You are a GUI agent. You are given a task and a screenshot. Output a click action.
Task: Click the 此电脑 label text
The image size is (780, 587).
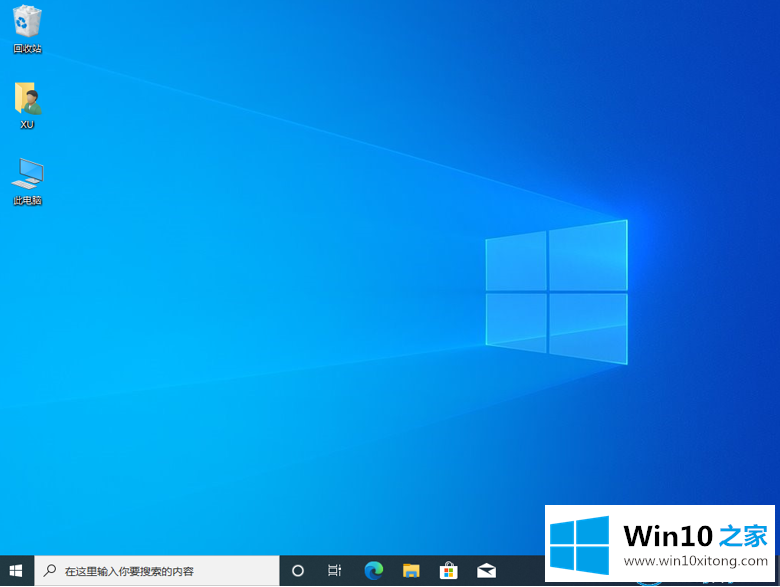click(x=27, y=200)
